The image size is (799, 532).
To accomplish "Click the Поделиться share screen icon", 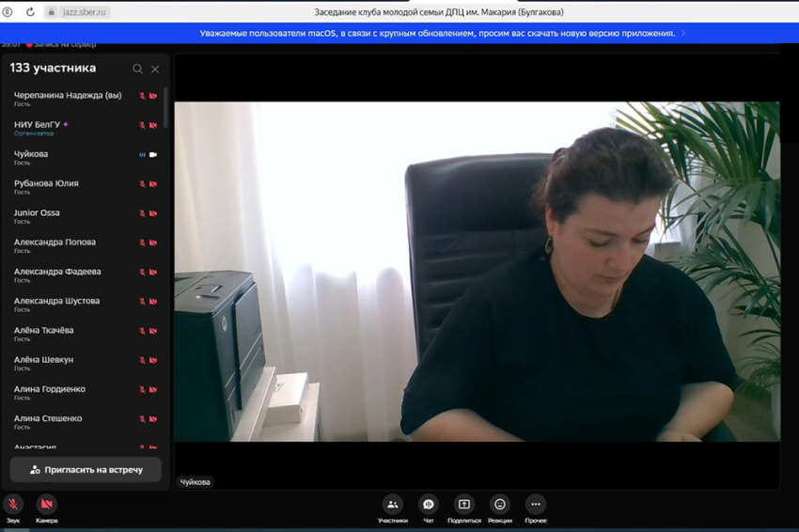I will coord(463,505).
